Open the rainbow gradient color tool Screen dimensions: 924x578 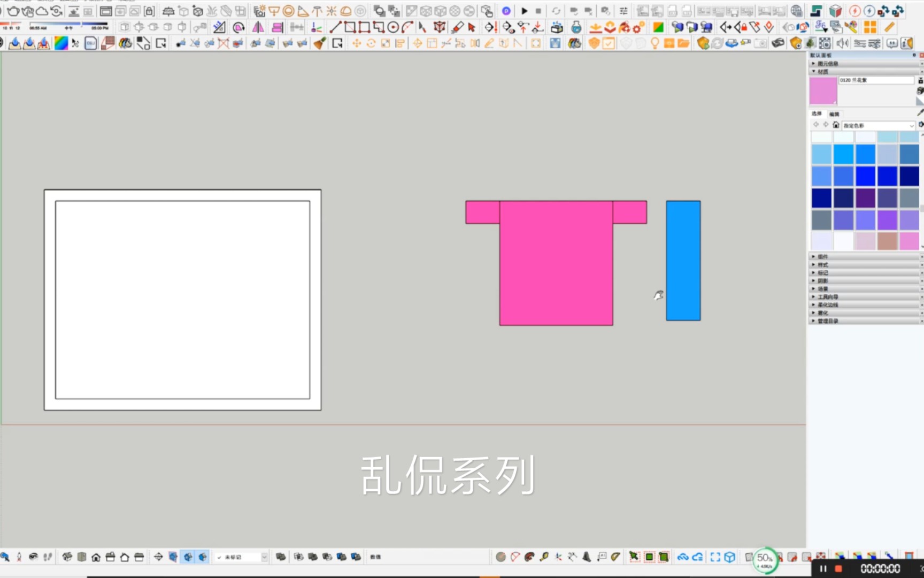[61, 43]
